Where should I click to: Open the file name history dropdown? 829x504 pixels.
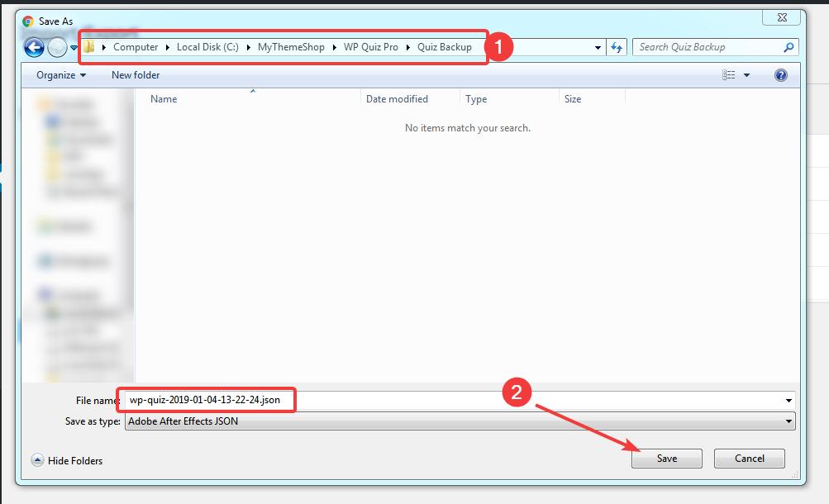788,400
